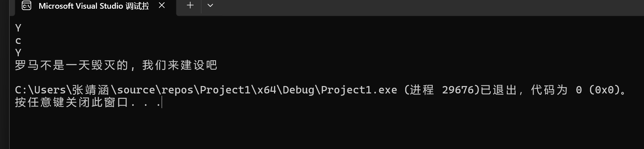Screen dimensions: 644x149
Task: Expand the new tab profile dropdown chevron
Action: 210,5
